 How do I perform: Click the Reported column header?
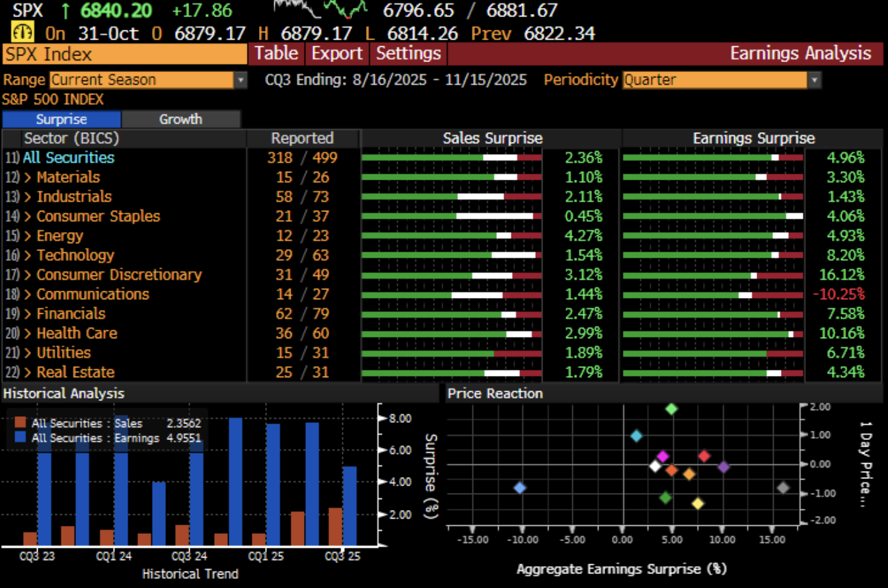point(303,138)
